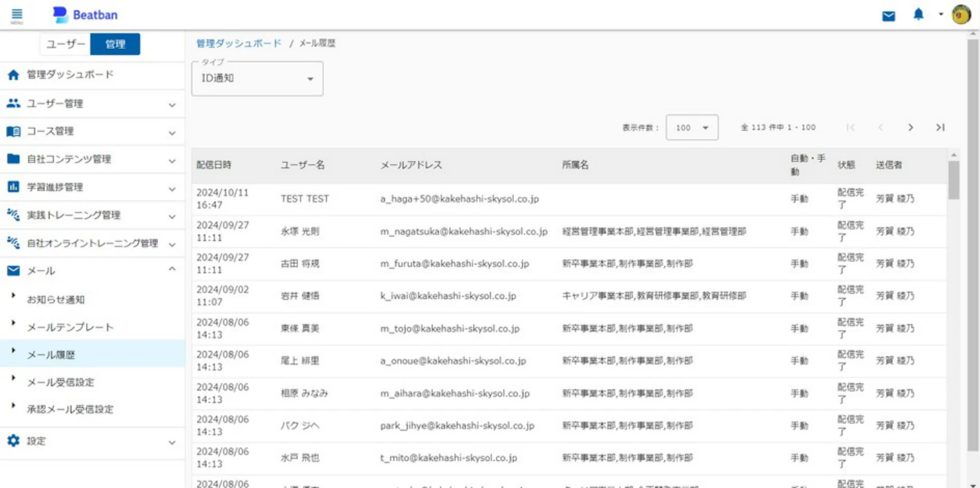Click the email a_haga+50@kakehashi-skysol.co.jp
This screenshot has height=488, width=980.
(460, 198)
